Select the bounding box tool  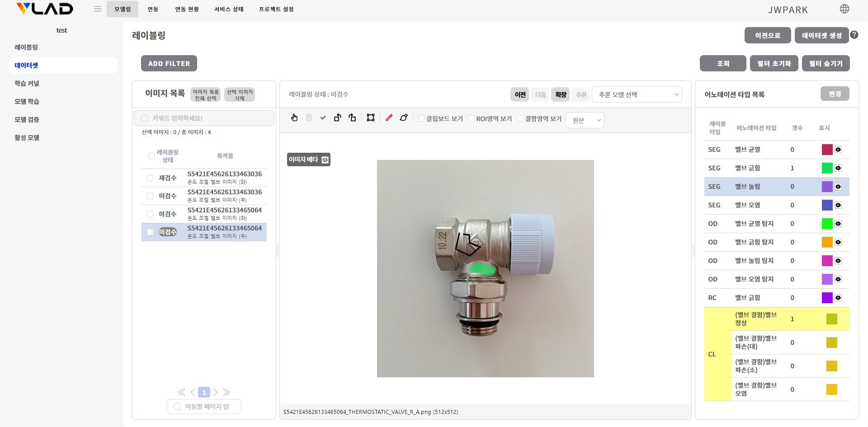(371, 118)
